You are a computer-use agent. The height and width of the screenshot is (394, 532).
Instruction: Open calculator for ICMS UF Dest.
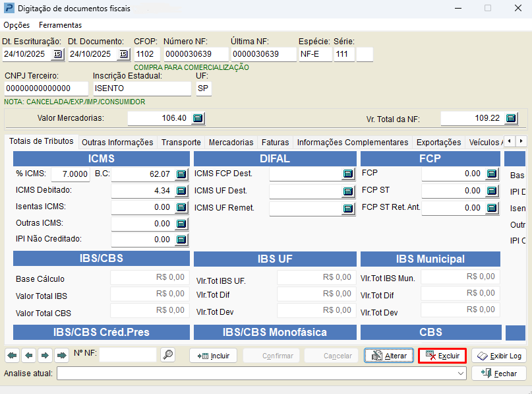pos(348,191)
